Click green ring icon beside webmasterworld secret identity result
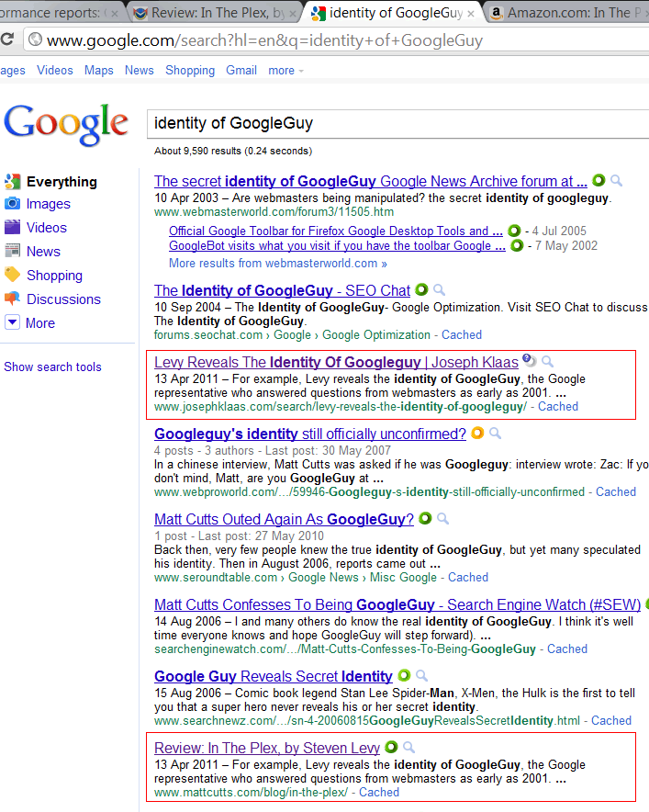The image size is (649, 812). pyautogui.click(x=599, y=180)
